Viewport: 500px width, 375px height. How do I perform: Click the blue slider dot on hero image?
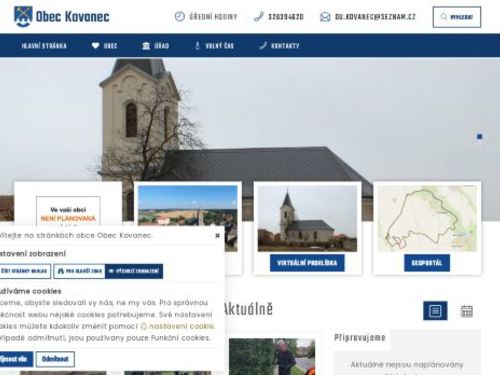click(x=480, y=137)
